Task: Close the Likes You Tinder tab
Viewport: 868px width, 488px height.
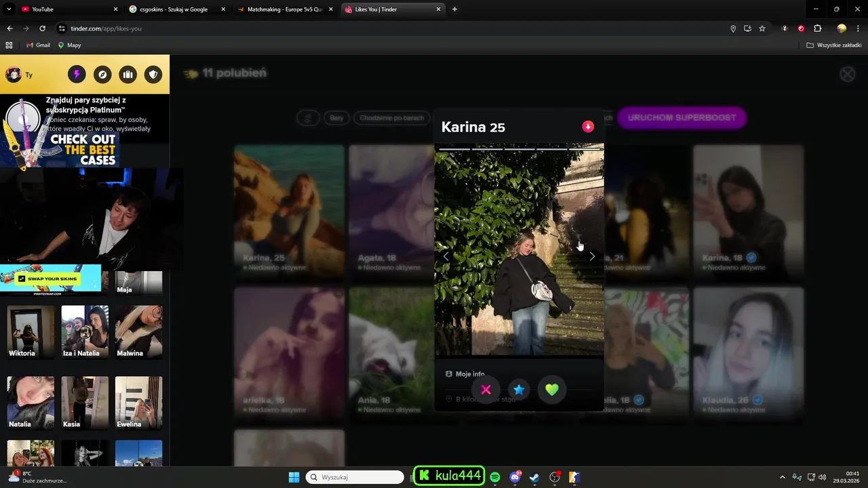Action: coord(439,9)
